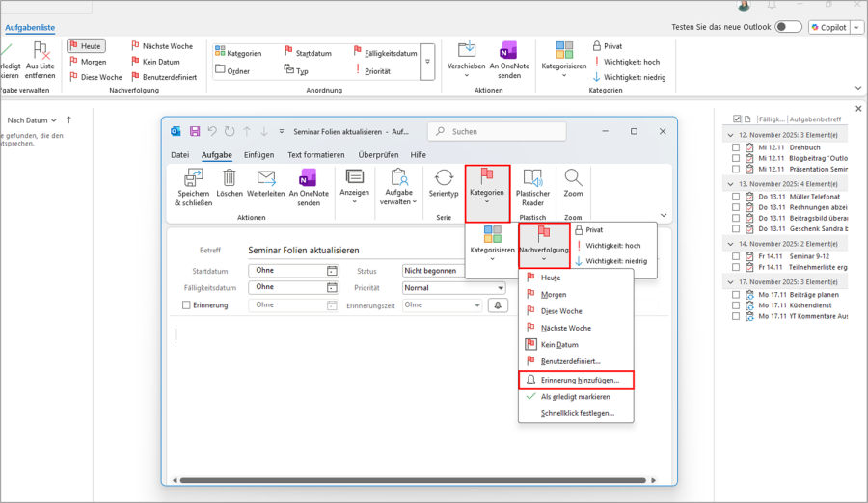
Task: Click Aus Liste entfernen icon
Action: [x=41, y=51]
